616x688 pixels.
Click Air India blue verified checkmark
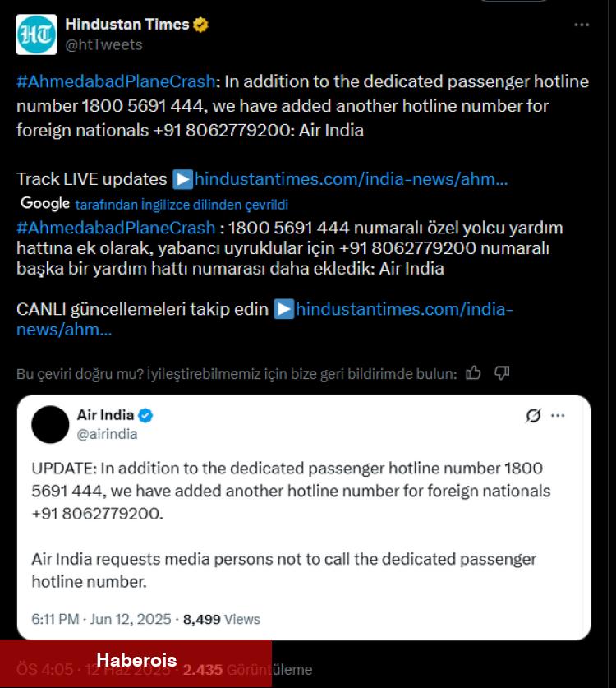(x=145, y=415)
